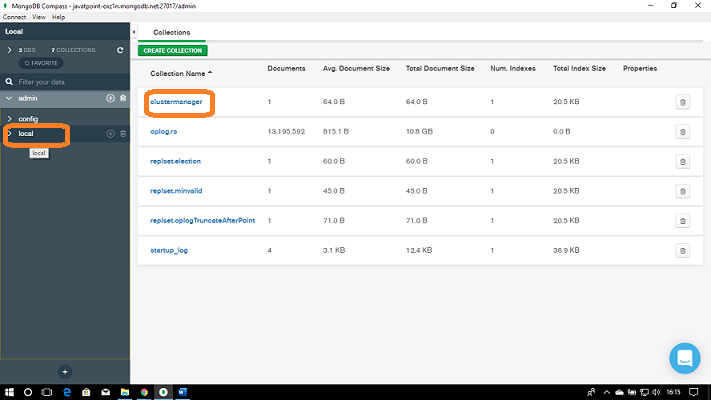Open the Help menu
Image resolution: width=711 pixels, height=400 pixels.
[x=58, y=17]
